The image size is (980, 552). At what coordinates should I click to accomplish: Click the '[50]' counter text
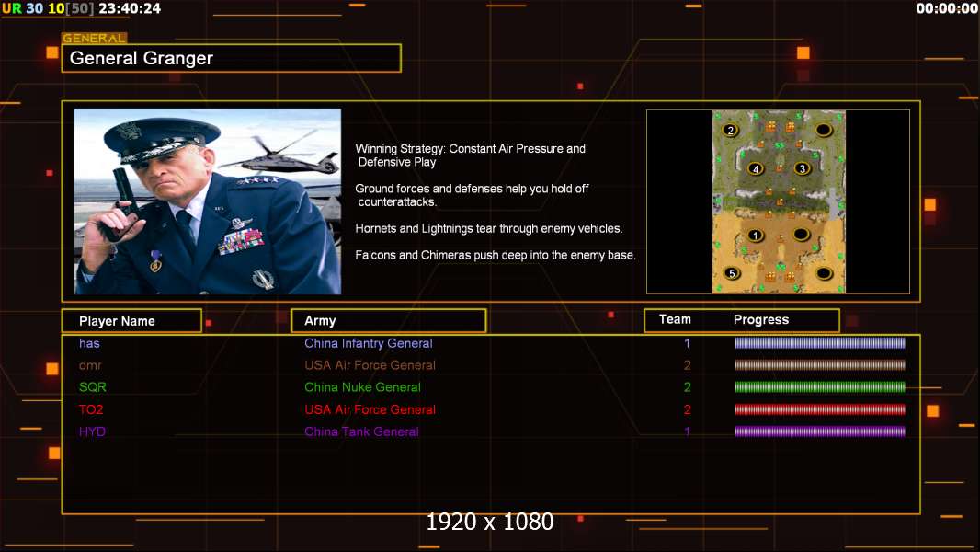click(80, 8)
